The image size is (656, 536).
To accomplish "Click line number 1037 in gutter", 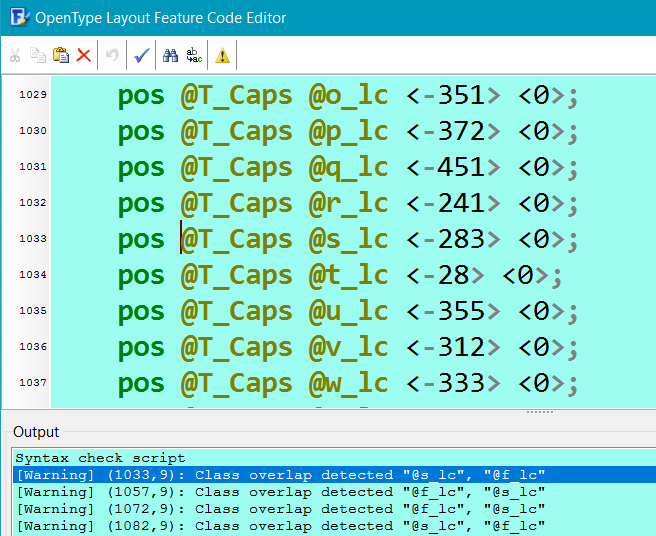I will click(33, 382).
